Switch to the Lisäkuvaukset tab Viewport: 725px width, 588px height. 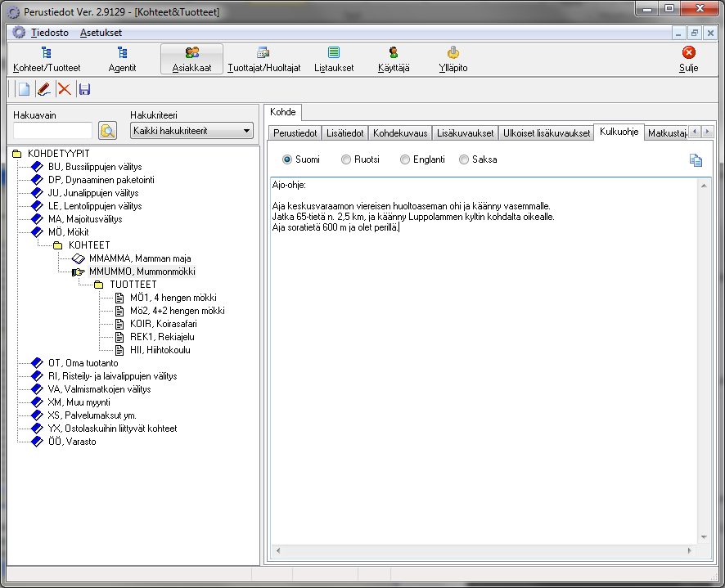pos(465,133)
